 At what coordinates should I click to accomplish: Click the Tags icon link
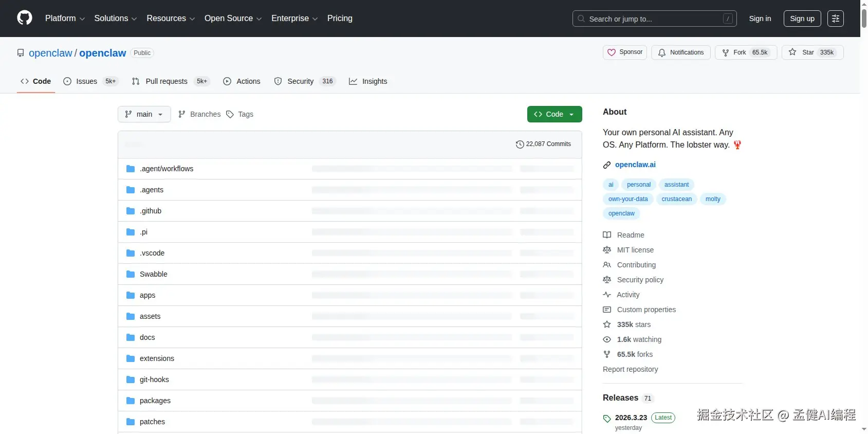230,114
